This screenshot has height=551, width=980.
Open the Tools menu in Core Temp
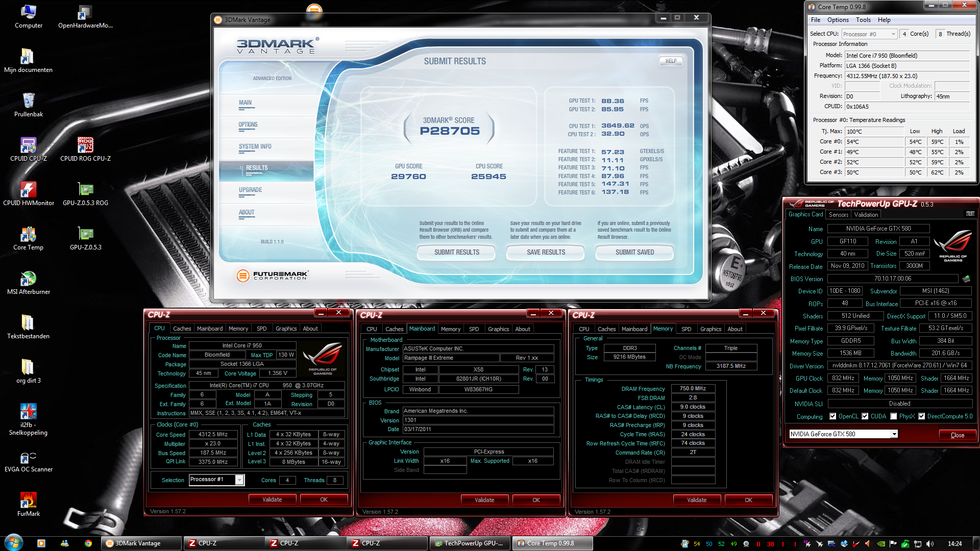pos(863,20)
